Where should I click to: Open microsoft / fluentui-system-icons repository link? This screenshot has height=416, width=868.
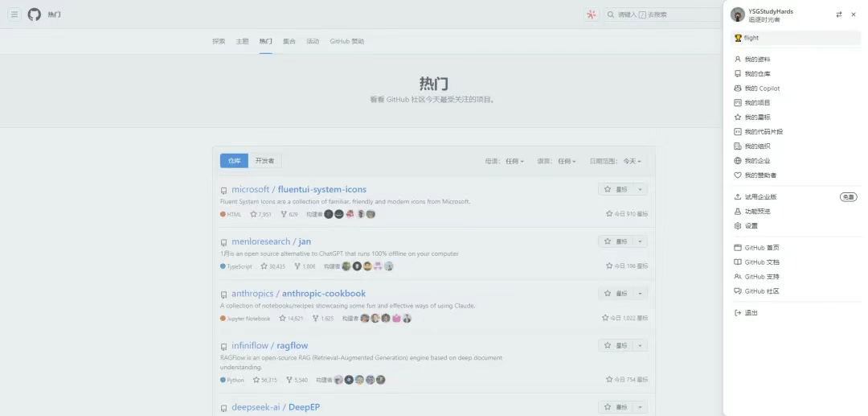click(x=299, y=189)
